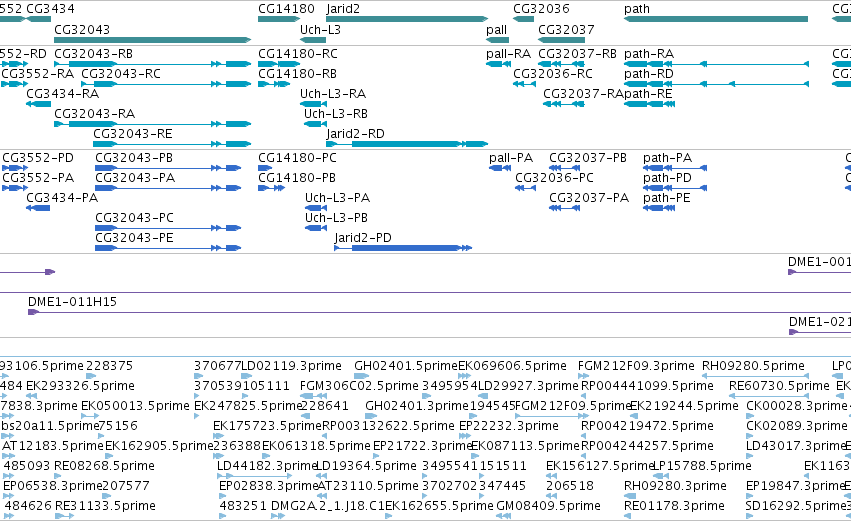Click protein CG3434-PA label
Viewport: 851px width, 521px height.
pyautogui.click(x=62, y=198)
